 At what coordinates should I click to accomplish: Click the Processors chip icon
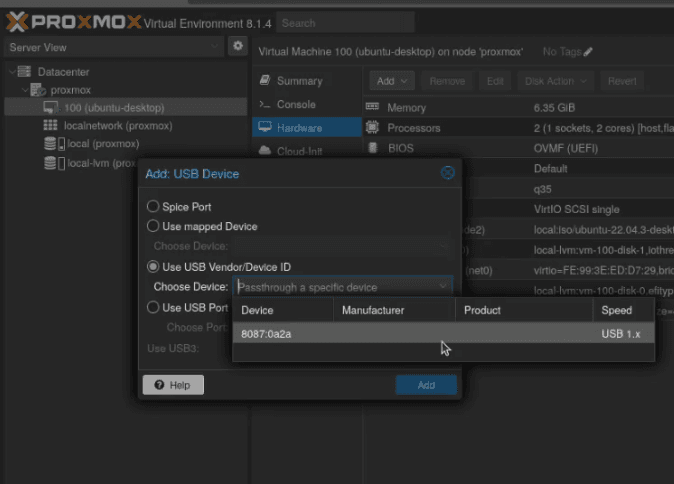tap(372, 128)
